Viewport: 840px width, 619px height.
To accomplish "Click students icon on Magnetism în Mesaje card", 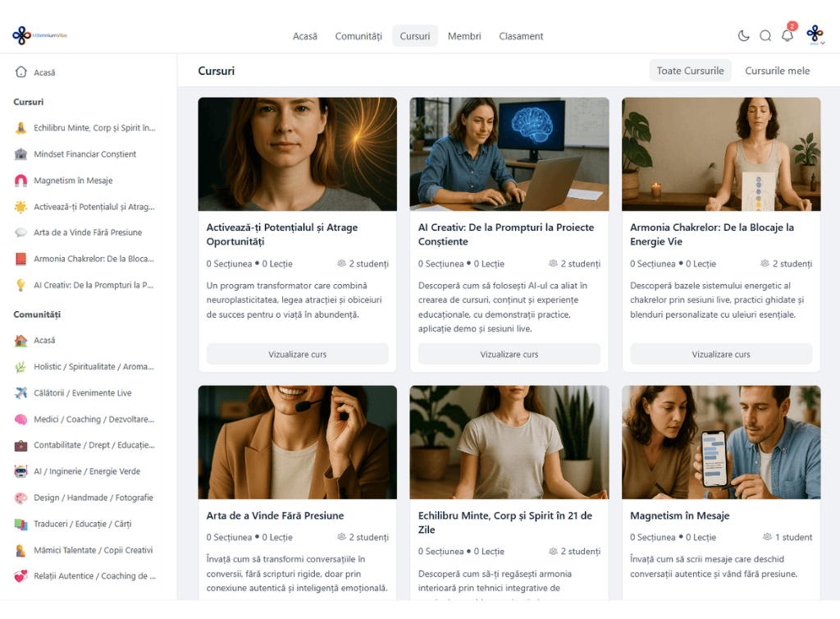I will (x=767, y=537).
